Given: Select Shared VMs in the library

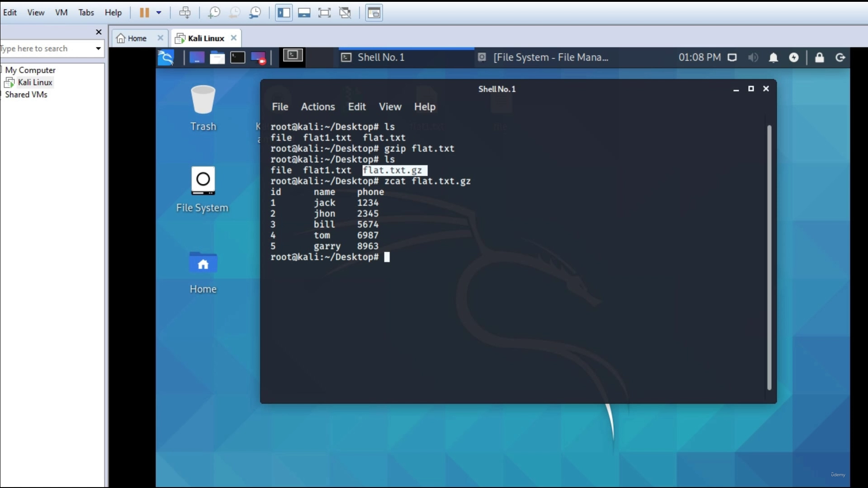Looking at the screenshot, I should [x=26, y=94].
